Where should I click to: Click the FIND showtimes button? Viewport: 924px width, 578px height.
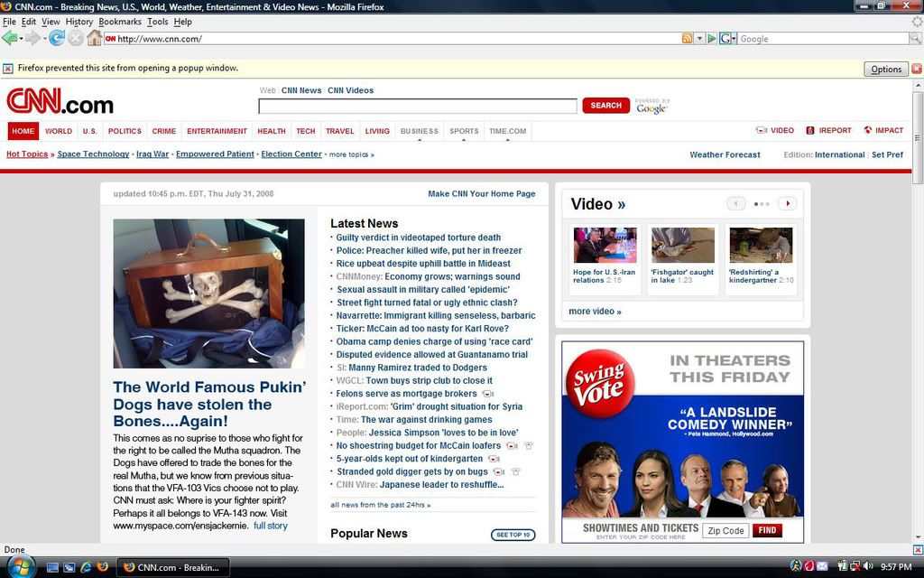coord(767,530)
